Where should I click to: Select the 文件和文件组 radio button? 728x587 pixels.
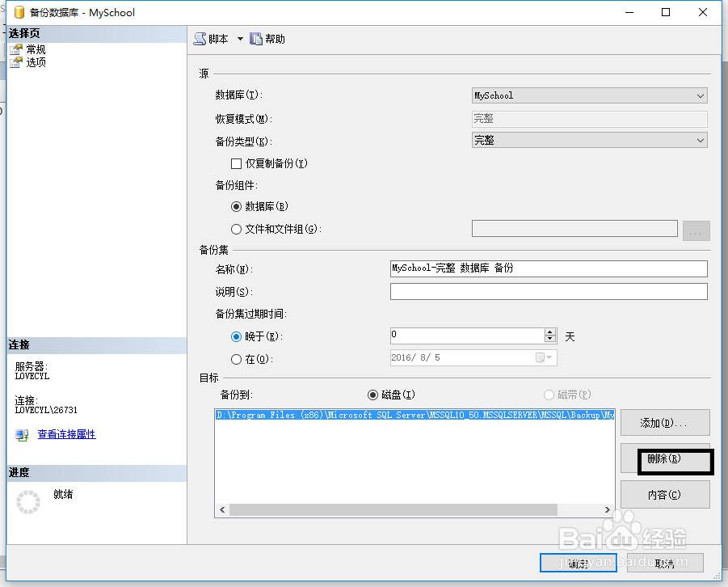tap(235, 228)
